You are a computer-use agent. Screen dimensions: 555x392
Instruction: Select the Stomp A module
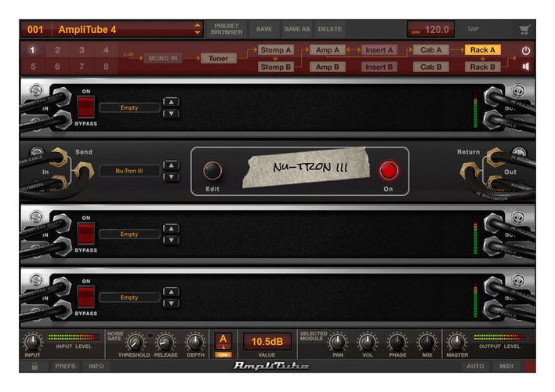[276, 50]
